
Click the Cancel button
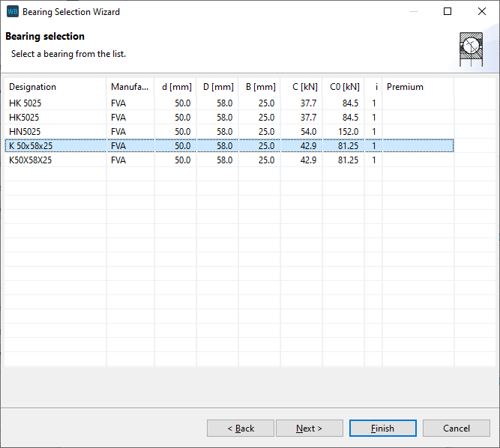pyautogui.click(x=456, y=428)
